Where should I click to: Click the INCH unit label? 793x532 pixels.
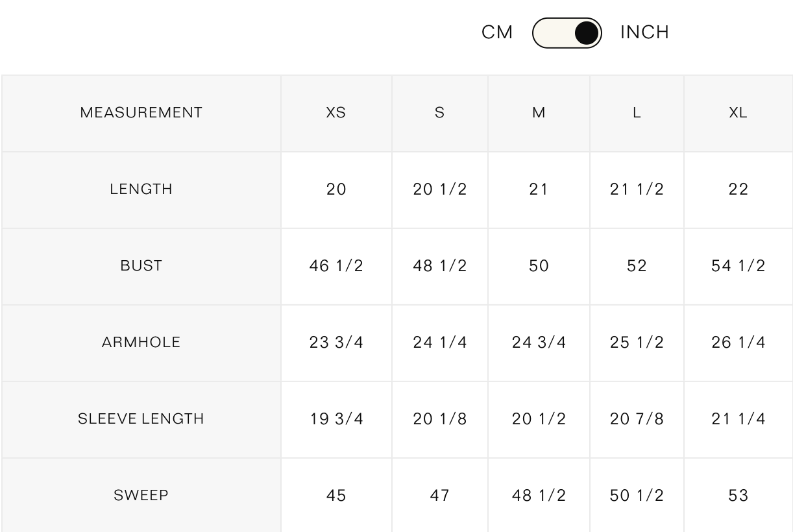pyautogui.click(x=644, y=32)
